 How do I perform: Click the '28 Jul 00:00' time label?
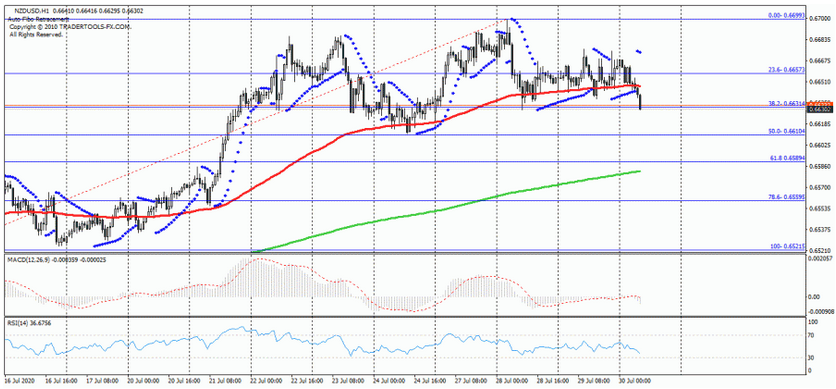(x=513, y=380)
